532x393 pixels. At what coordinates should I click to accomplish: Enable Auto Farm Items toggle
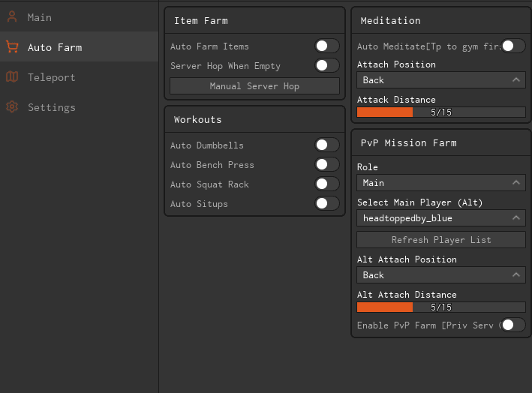326,46
